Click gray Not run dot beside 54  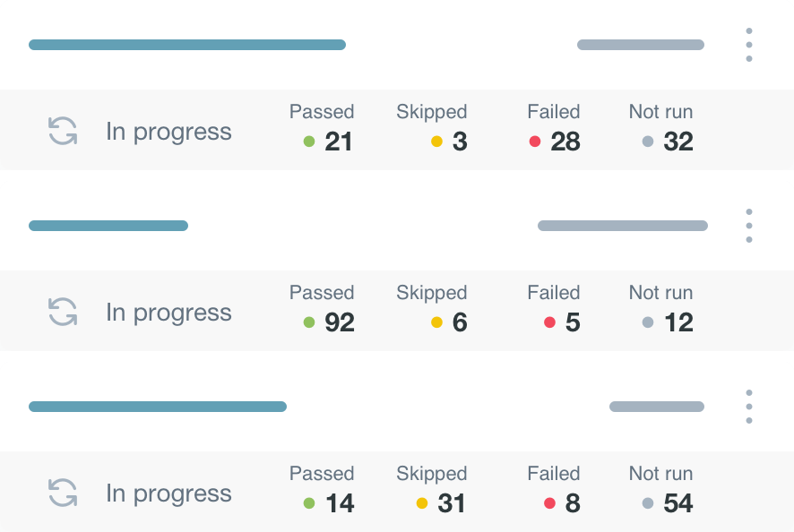[x=648, y=503]
